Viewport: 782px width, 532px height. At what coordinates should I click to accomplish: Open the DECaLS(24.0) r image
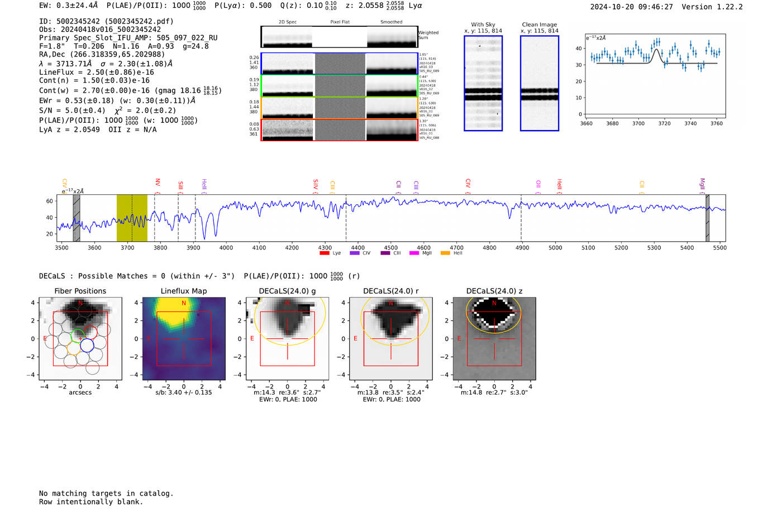(x=391, y=338)
